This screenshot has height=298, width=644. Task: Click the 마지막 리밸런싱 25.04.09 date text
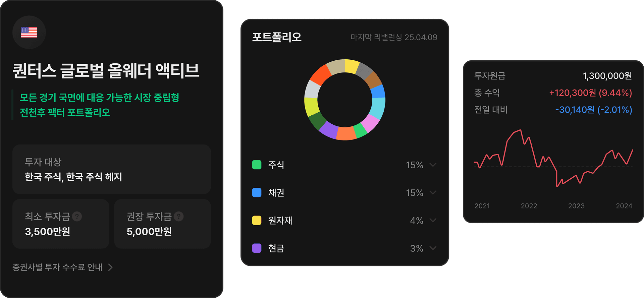pos(394,37)
